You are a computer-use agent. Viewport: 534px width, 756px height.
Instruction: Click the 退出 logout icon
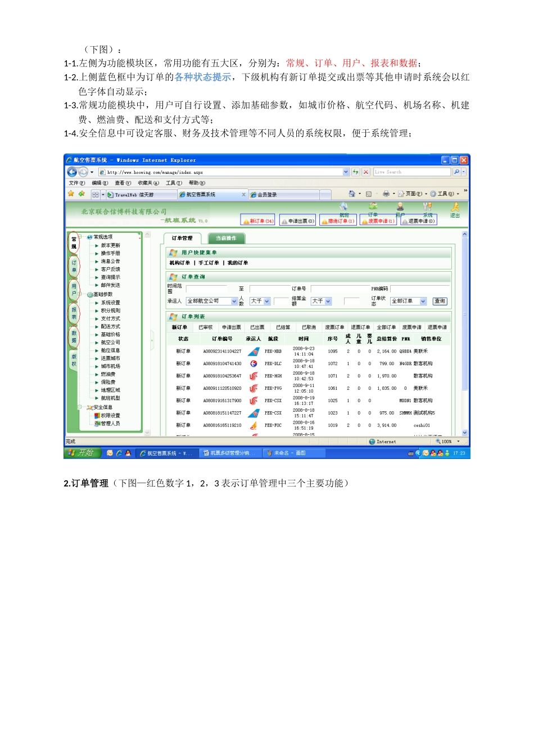(x=455, y=208)
